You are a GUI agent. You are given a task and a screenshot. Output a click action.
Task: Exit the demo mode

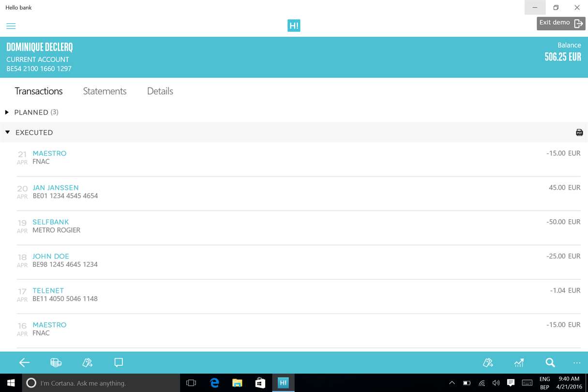pyautogui.click(x=561, y=23)
